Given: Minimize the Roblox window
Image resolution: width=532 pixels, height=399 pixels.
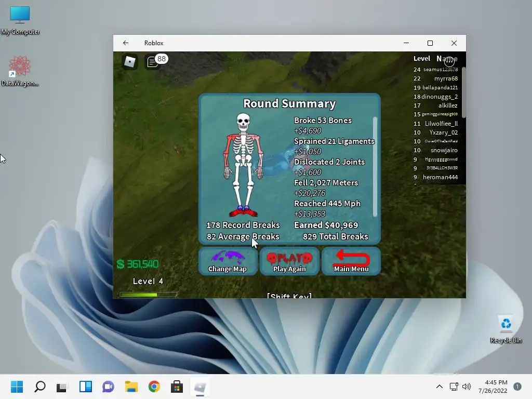Looking at the screenshot, I should [406, 43].
